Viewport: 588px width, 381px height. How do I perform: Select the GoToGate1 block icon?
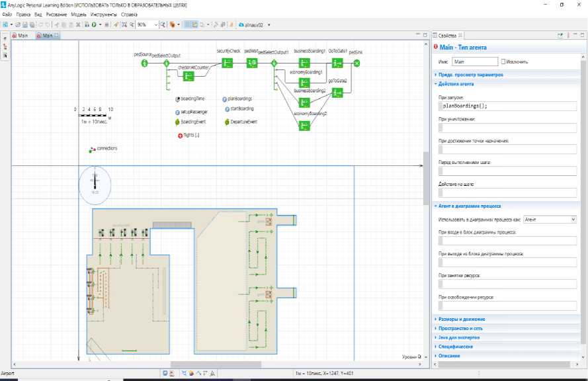tap(337, 63)
